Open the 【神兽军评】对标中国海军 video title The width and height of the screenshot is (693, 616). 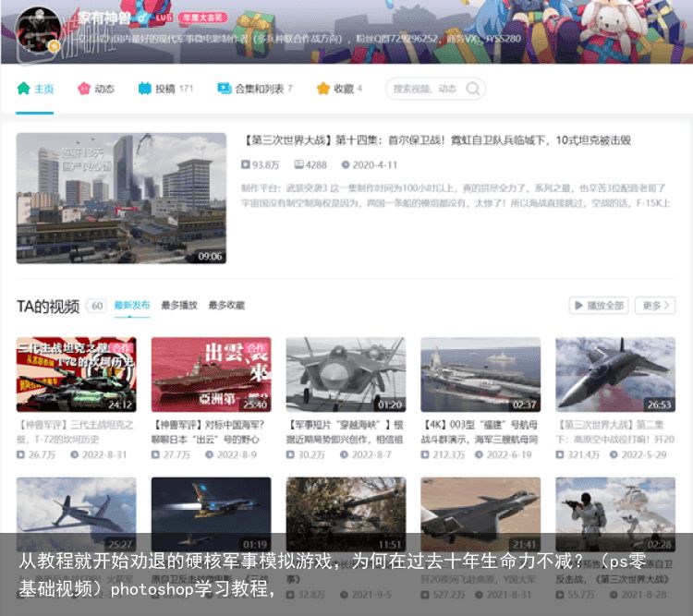(208, 432)
